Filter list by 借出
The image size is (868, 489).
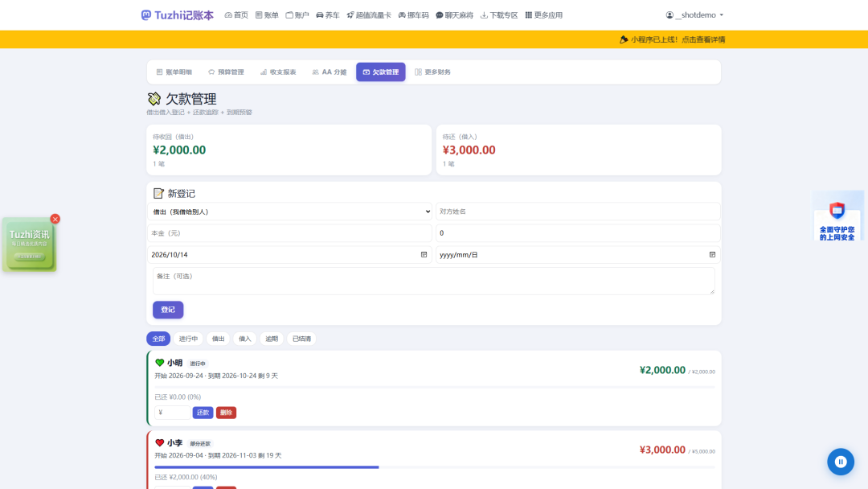pyautogui.click(x=218, y=339)
